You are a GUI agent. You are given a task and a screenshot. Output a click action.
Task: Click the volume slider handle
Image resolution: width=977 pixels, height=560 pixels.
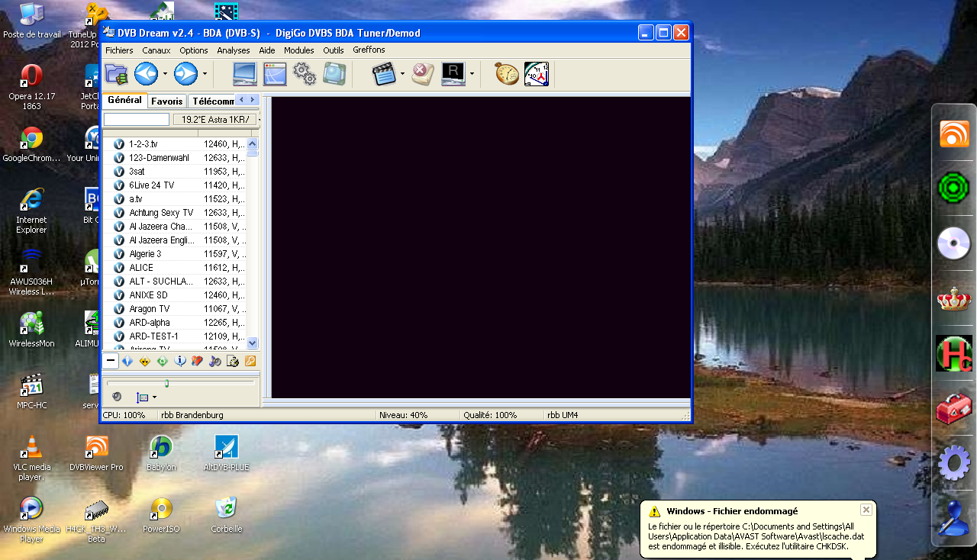coord(166,383)
